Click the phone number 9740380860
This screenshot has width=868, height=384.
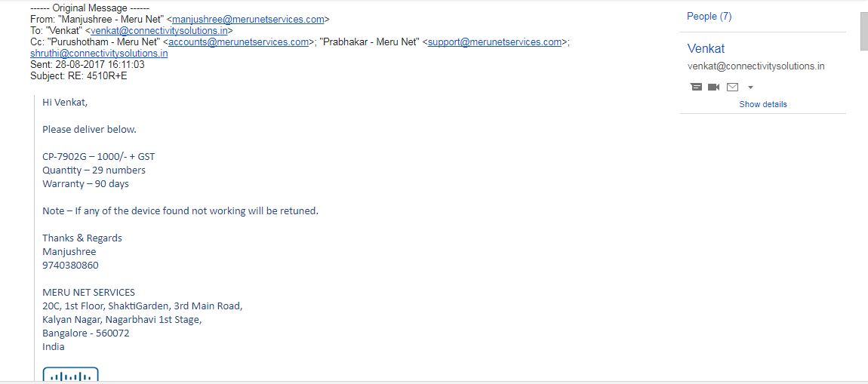point(70,265)
